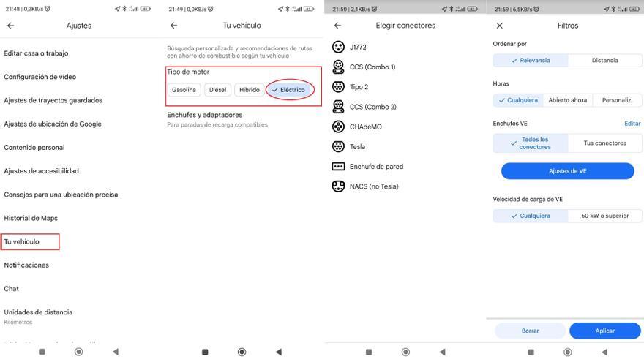Select Híbrido engine type
Screen dimensions: 644x362
250,90
